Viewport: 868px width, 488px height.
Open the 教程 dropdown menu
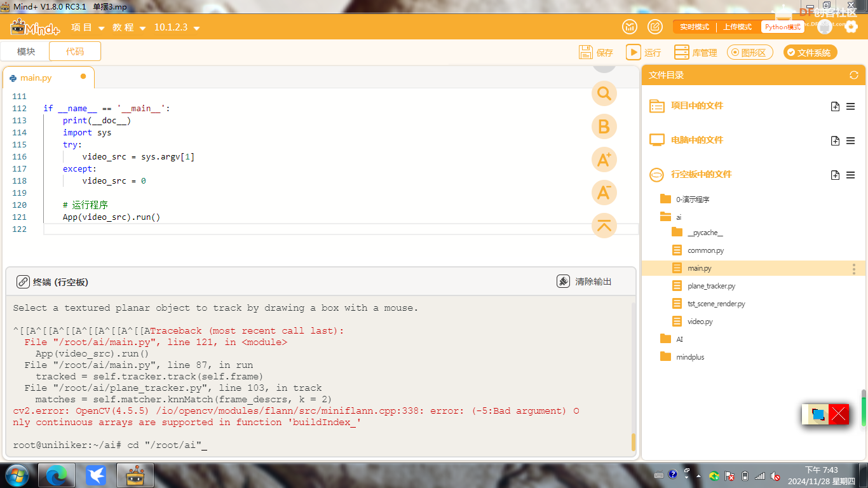click(129, 28)
